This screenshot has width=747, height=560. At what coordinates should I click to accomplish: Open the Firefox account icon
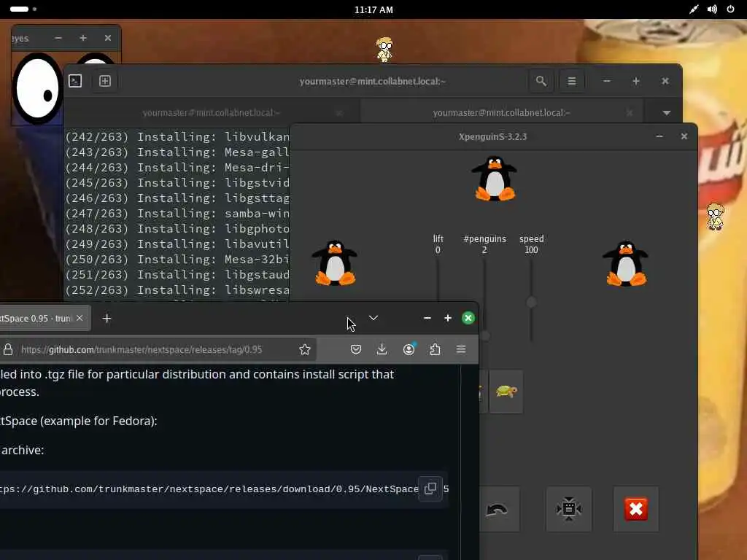(409, 349)
